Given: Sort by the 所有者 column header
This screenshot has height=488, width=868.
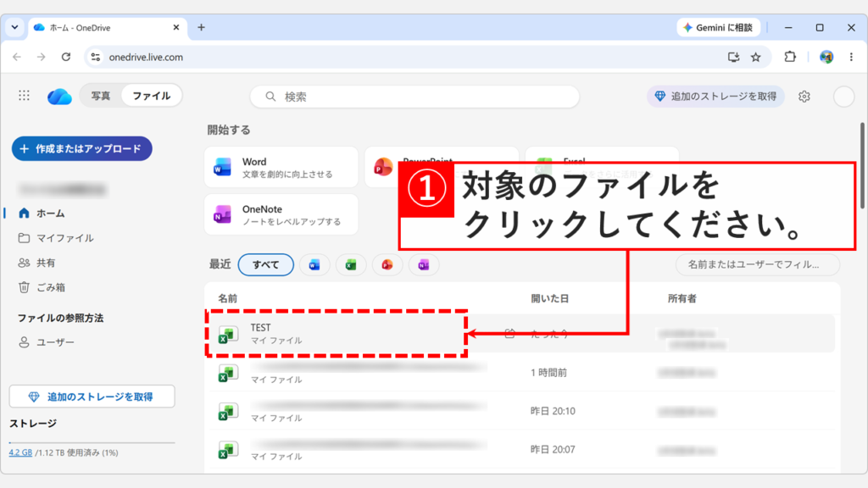Looking at the screenshot, I should point(682,299).
